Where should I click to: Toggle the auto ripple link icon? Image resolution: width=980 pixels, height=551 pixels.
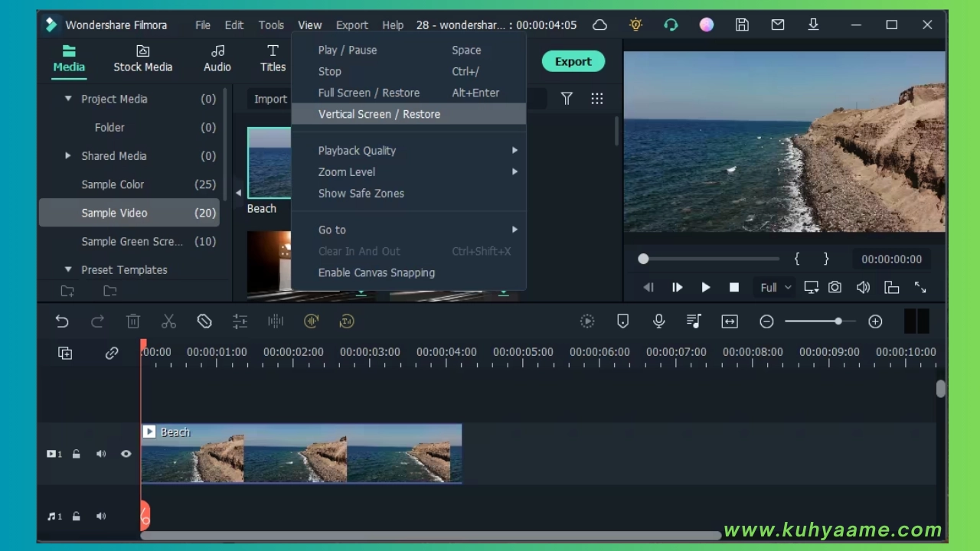coord(112,353)
